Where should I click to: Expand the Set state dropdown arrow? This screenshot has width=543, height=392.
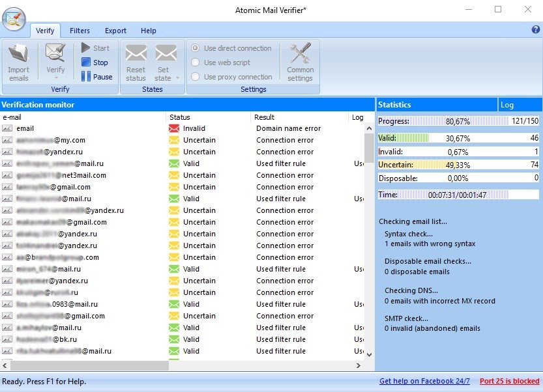(x=178, y=78)
